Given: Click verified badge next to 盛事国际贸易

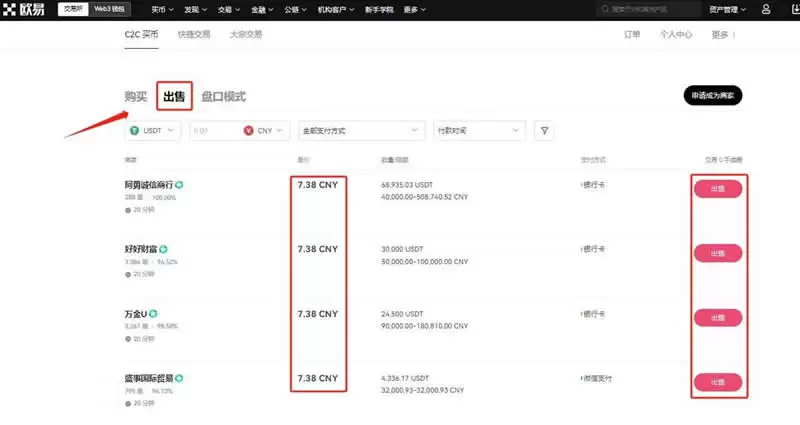Looking at the screenshot, I should coord(180,378).
